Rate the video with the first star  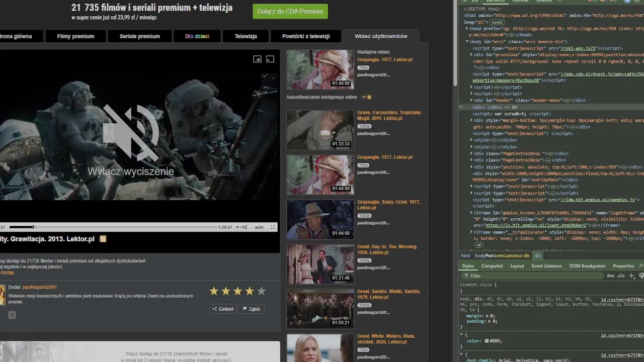[x=214, y=291]
